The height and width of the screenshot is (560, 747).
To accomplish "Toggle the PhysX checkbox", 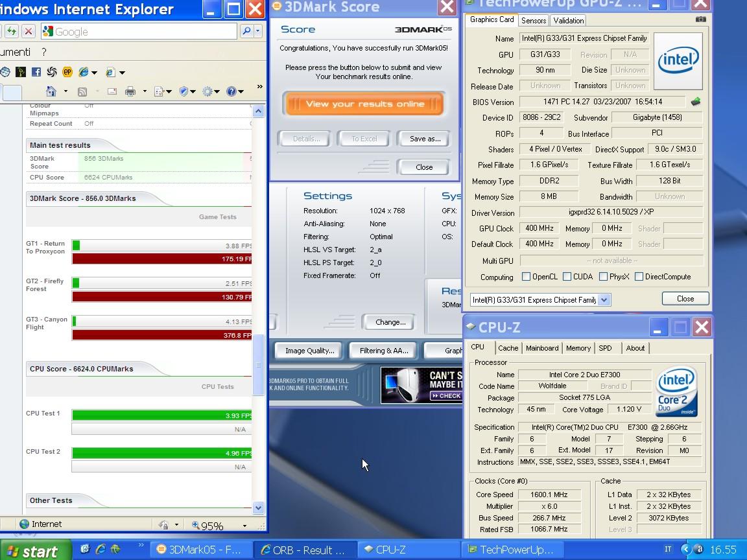I will point(603,276).
